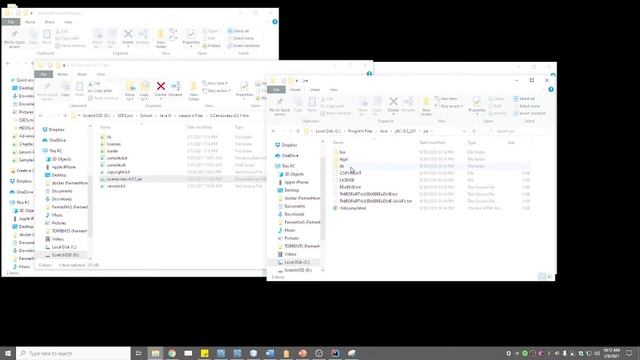
Task: Click Task View icon on the taskbar
Action: 138,353
